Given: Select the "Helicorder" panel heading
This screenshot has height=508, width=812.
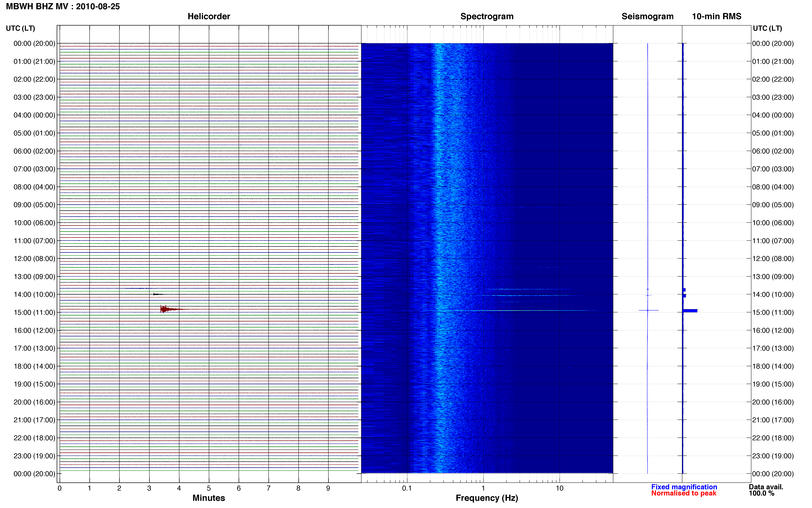Looking at the screenshot, I should [x=209, y=16].
